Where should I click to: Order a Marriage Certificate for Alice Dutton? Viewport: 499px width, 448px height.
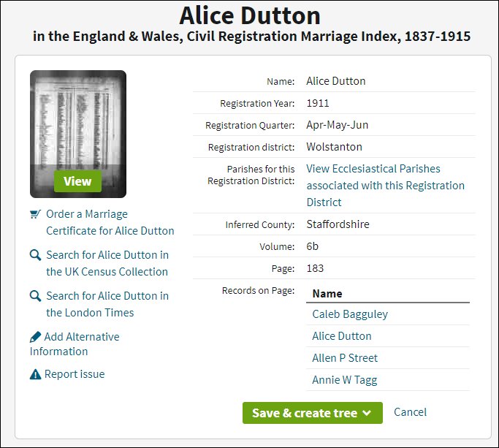point(110,222)
